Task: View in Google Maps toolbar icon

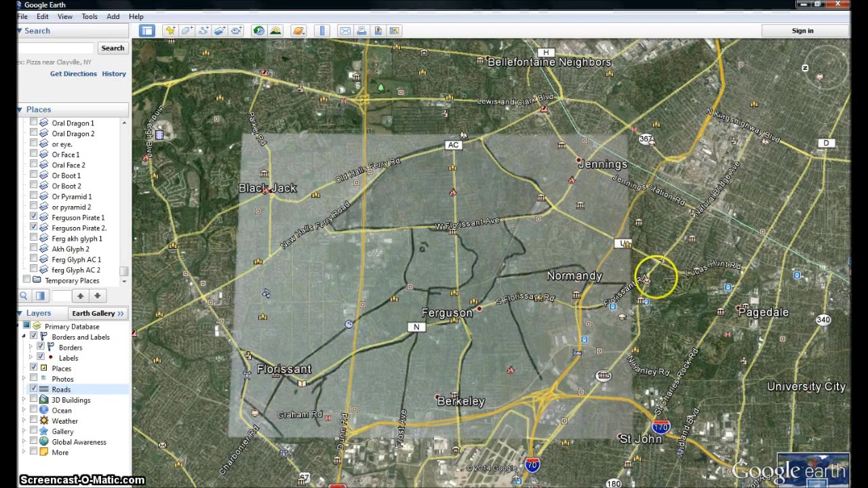Action: 395,30
